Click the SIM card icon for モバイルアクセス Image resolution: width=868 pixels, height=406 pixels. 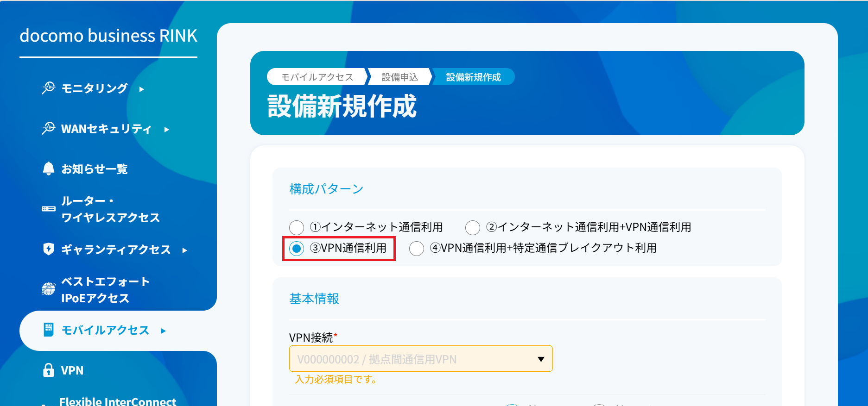click(x=48, y=330)
